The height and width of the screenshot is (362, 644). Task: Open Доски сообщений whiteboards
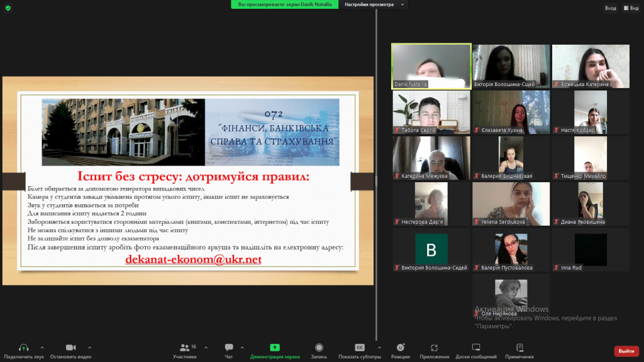pyautogui.click(x=475, y=350)
